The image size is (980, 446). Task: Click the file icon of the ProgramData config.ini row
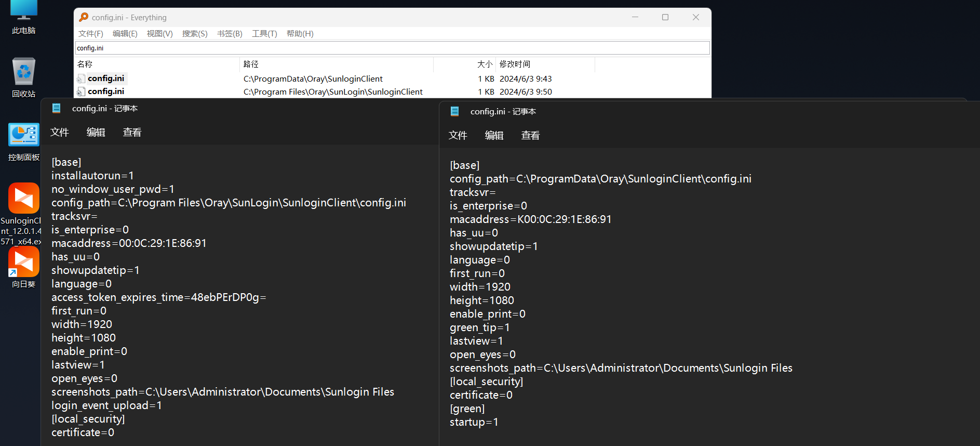(81, 78)
